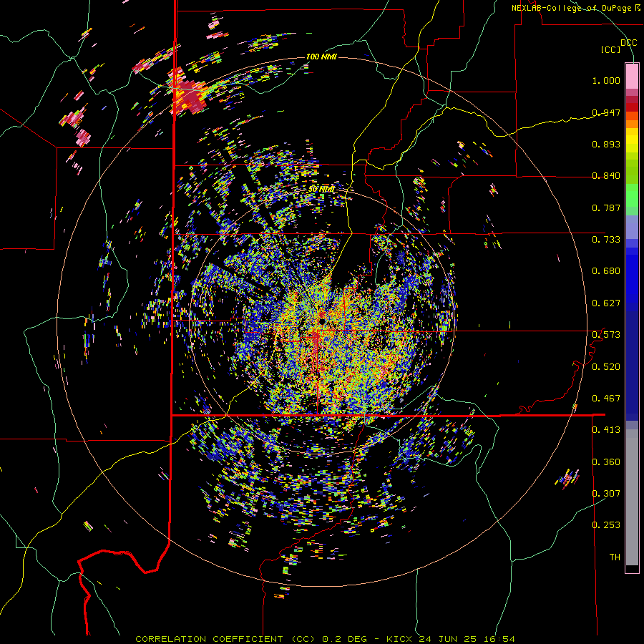Click the 0.573 color scale value
The image size is (644, 644).
tap(606, 335)
